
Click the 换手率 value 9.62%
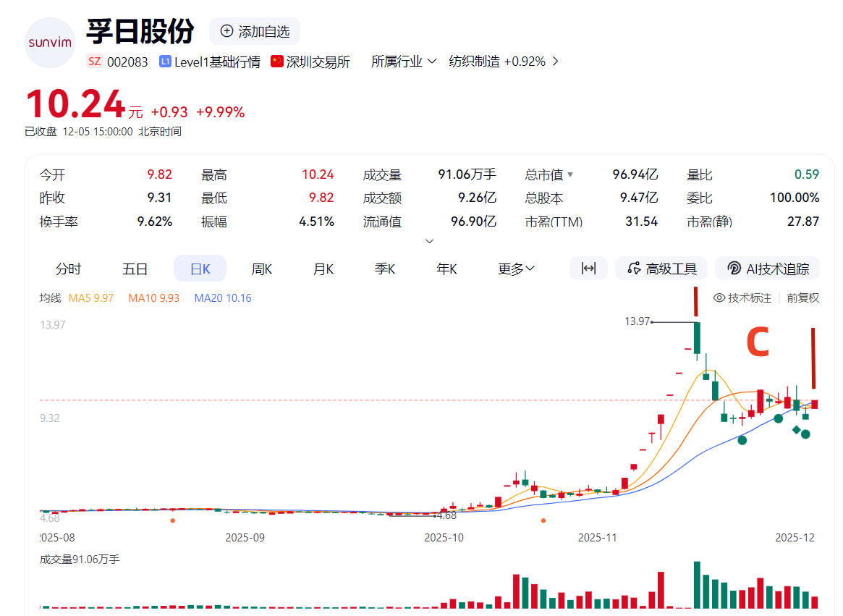(x=155, y=221)
